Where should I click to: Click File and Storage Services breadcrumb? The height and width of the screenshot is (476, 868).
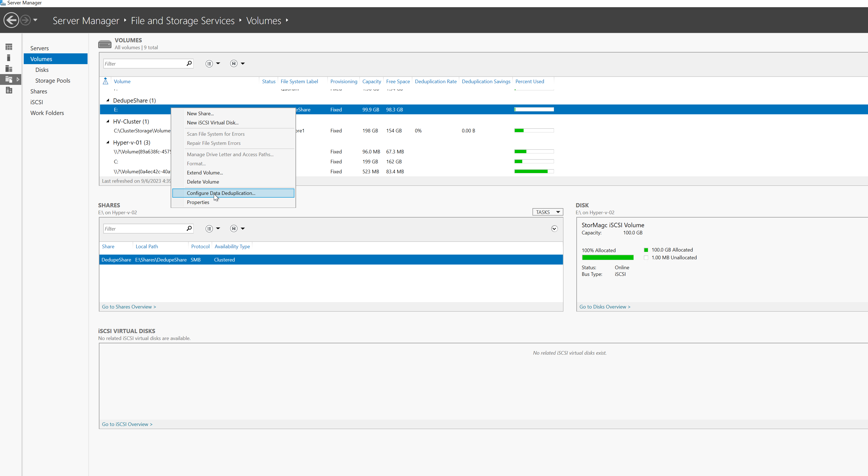(183, 20)
